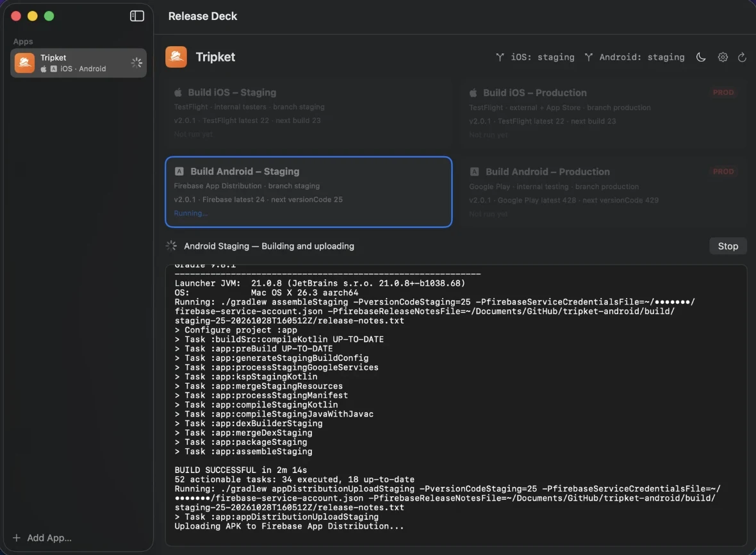Click the PROD badge on the Build iOS – Production card
756x555 pixels.
[723, 92]
